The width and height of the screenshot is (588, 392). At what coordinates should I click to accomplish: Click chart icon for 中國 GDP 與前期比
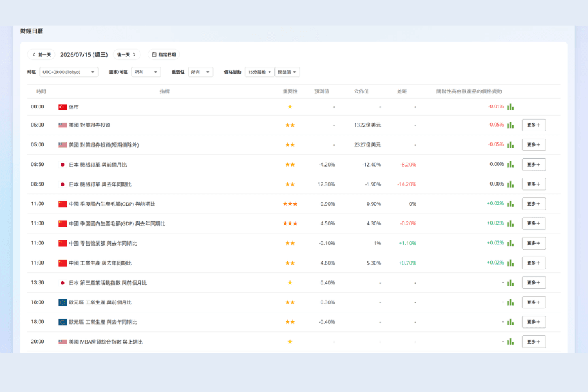point(510,204)
